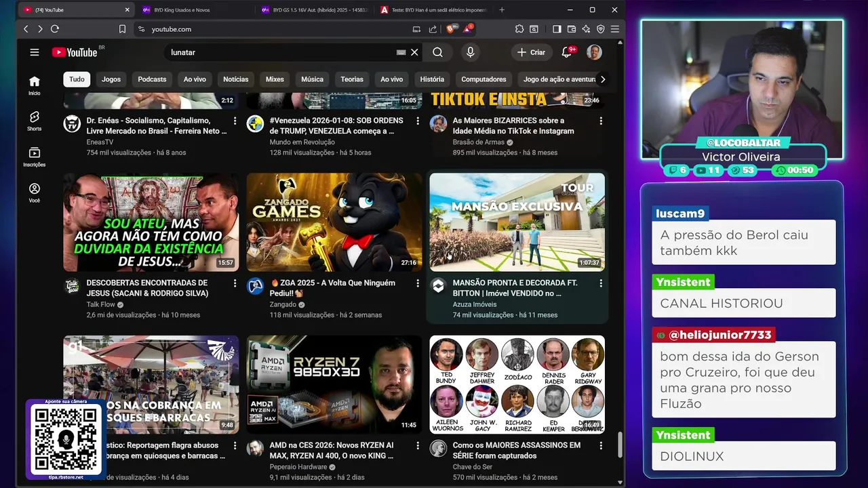The image size is (868, 488).
Task: Open the Talk Flow channel link
Action: point(100,305)
